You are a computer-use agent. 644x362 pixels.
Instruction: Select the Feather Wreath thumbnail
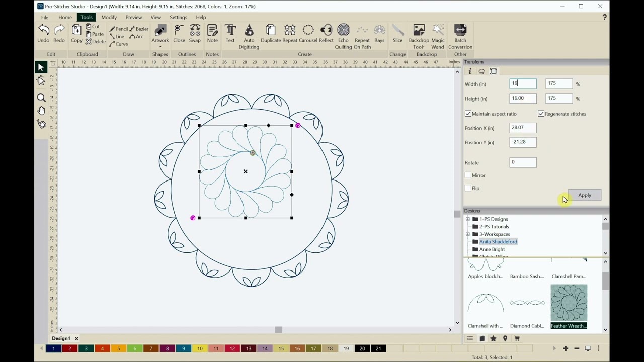coord(569,307)
